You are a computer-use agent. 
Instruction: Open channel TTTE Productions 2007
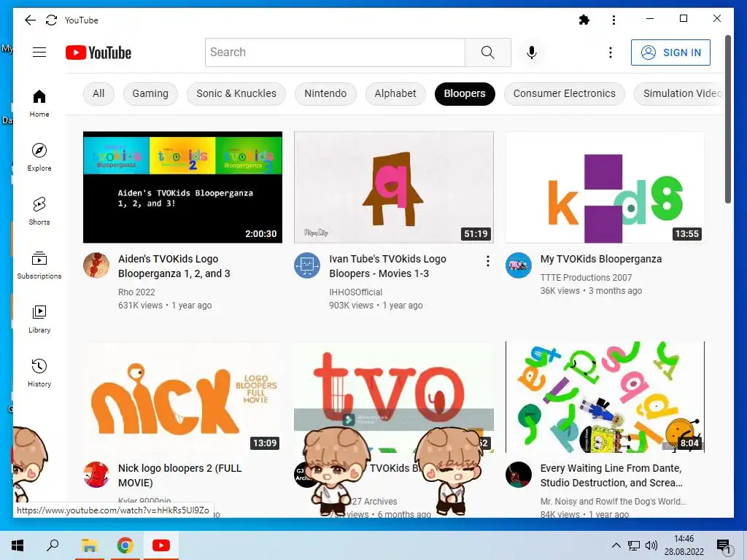click(586, 277)
